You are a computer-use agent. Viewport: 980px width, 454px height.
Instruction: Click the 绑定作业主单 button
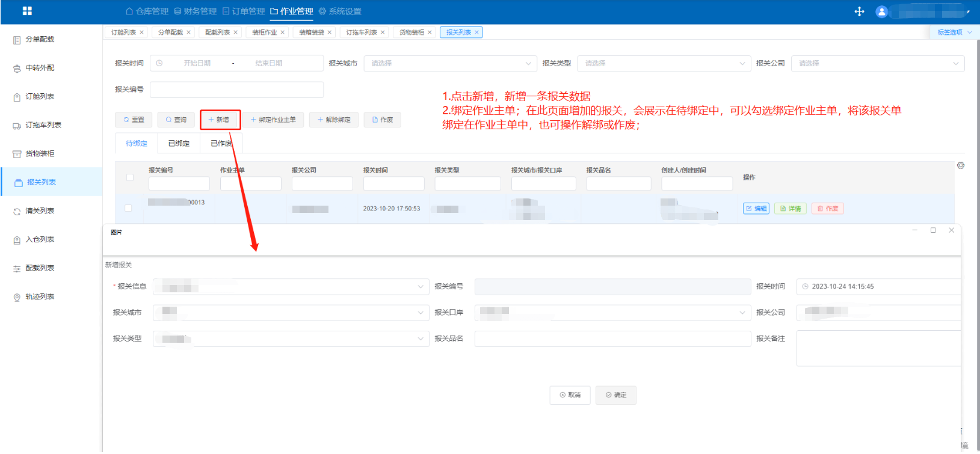(x=273, y=120)
